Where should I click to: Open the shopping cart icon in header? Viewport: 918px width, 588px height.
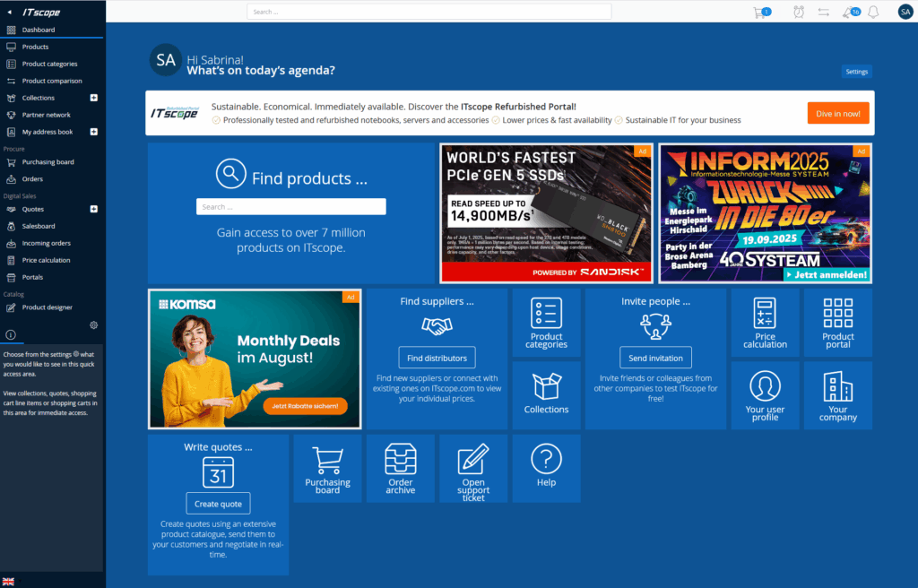click(760, 12)
